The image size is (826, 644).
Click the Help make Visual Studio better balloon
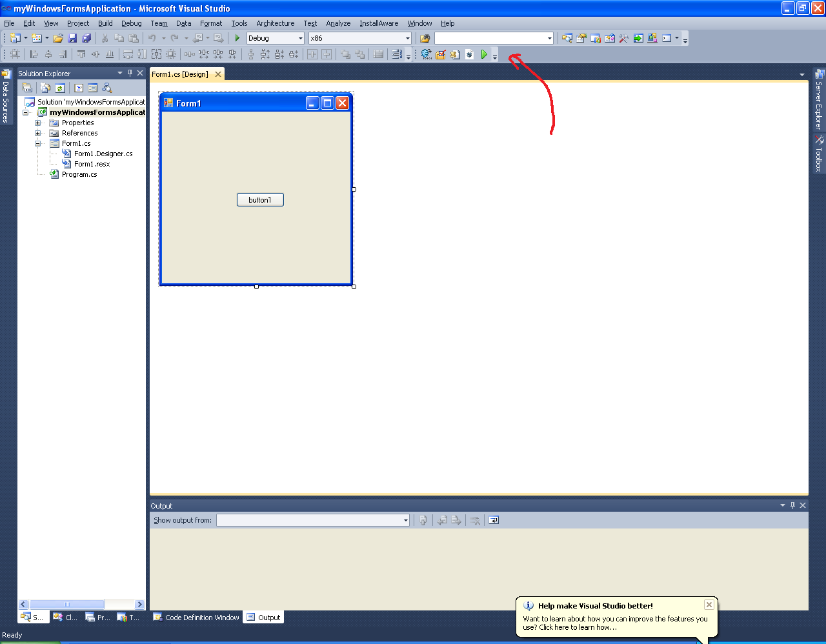617,618
